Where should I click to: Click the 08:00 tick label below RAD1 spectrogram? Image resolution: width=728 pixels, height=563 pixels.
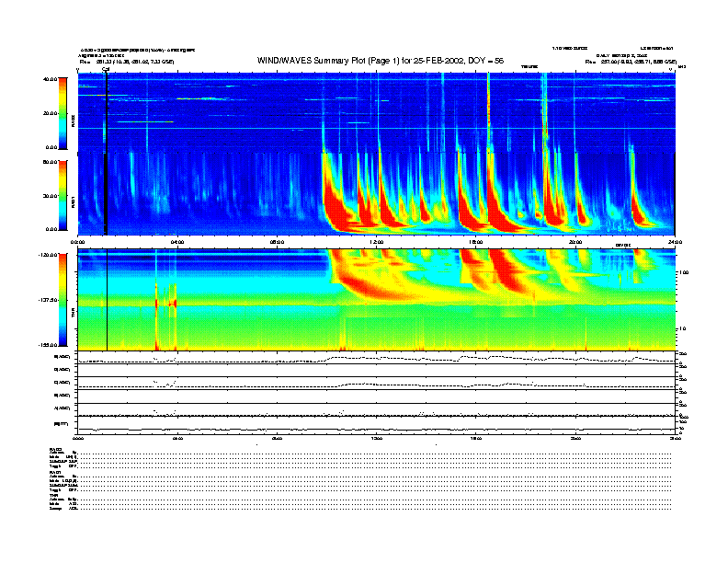278,242
